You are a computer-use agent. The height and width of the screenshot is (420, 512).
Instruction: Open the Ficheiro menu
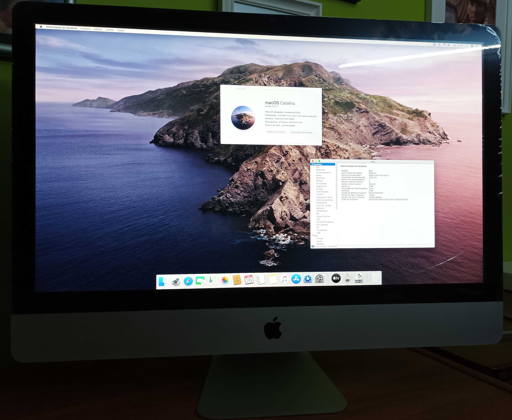point(85,29)
